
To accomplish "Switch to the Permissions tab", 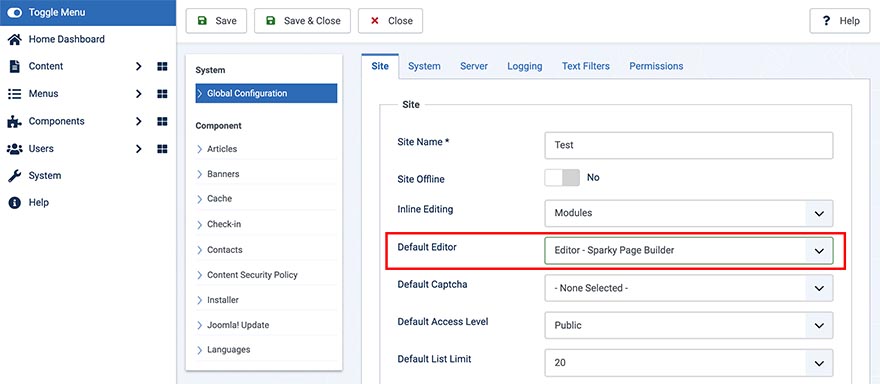I will (x=656, y=66).
